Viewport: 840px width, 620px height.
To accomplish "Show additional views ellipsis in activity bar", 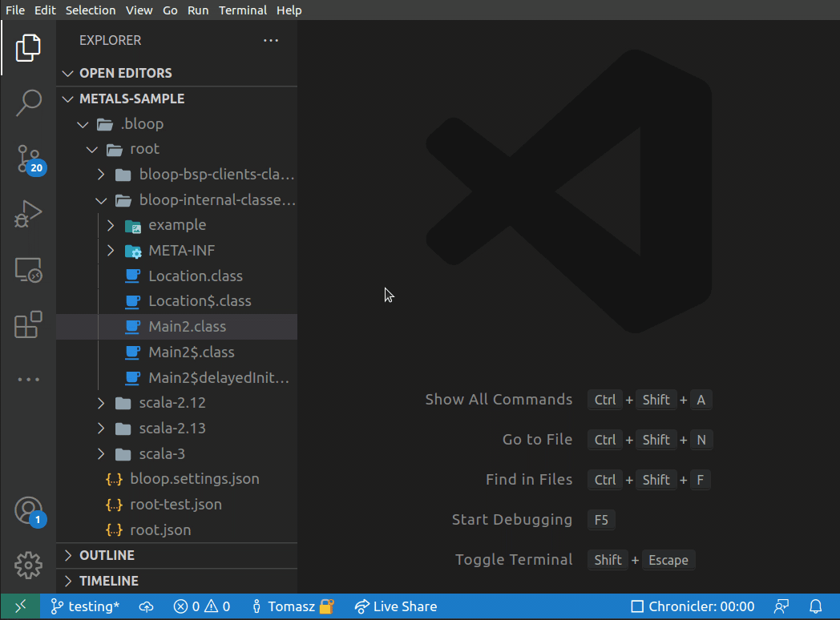I will pos(28,380).
